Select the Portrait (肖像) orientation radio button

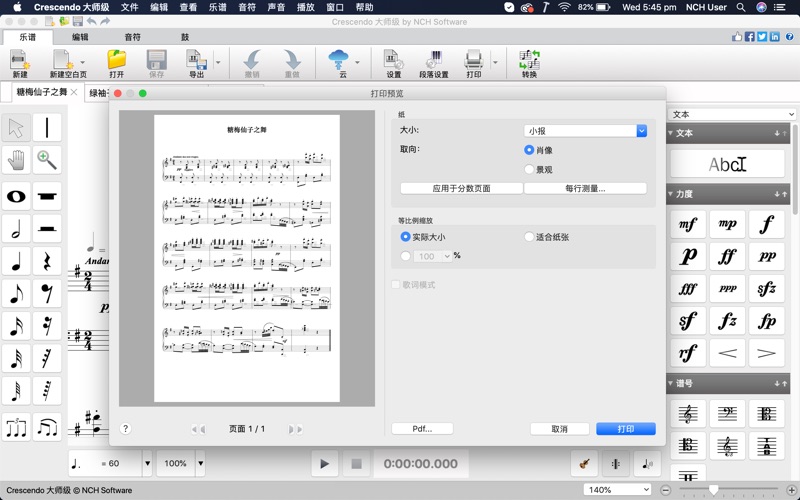[x=529, y=150]
